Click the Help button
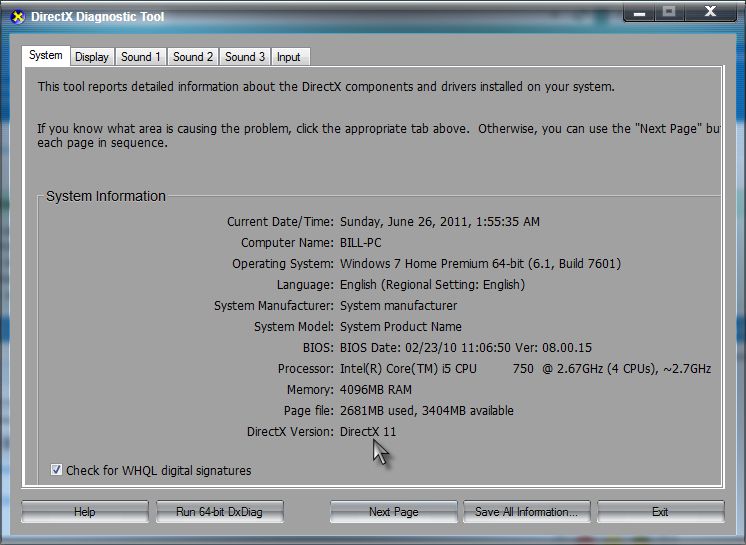Viewport: 746px width, 545px height. click(85, 512)
